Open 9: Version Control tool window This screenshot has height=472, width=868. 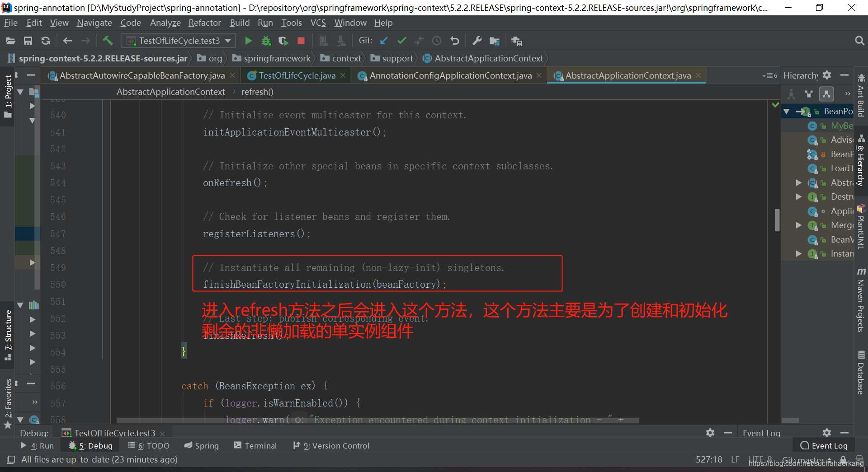point(331,446)
